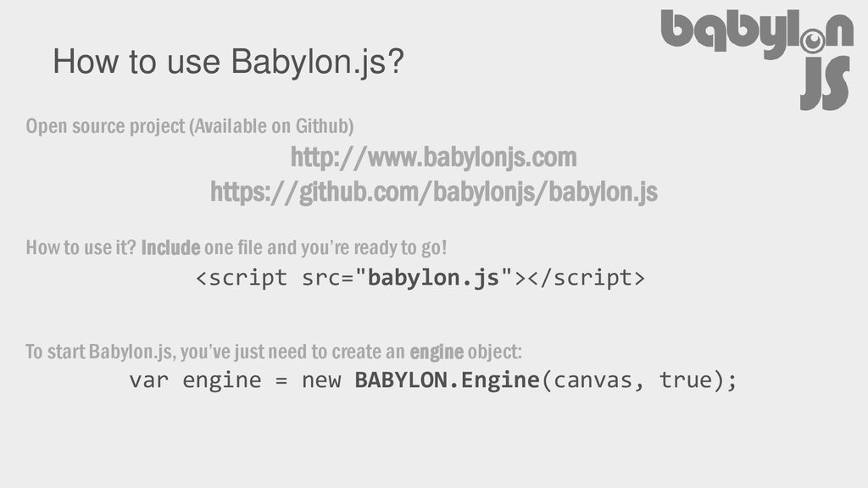This screenshot has height=488, width=868.
Task: Open the github.com/babylonjs/babylon.js link
Action: (433, 192)
